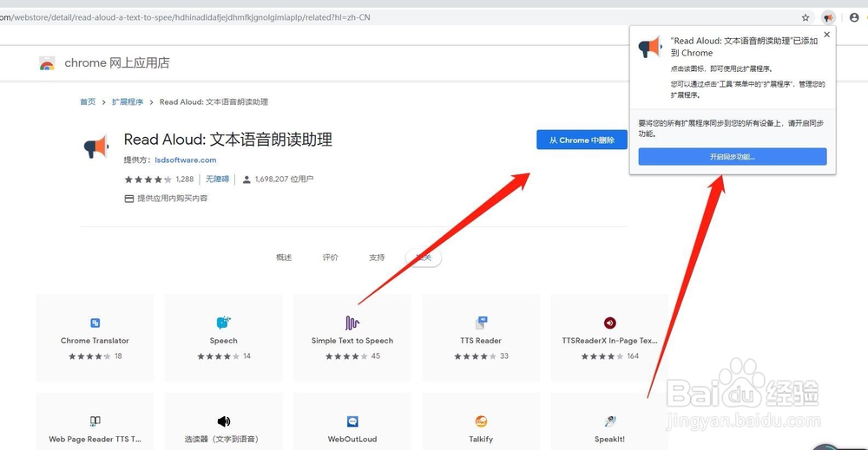Click Simple Text to Speech title
This screenshot has height=450, width=868.
352,341
